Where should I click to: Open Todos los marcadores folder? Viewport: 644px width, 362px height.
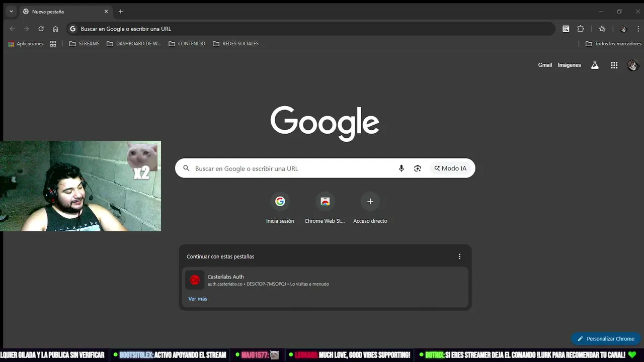pos(613,44)
